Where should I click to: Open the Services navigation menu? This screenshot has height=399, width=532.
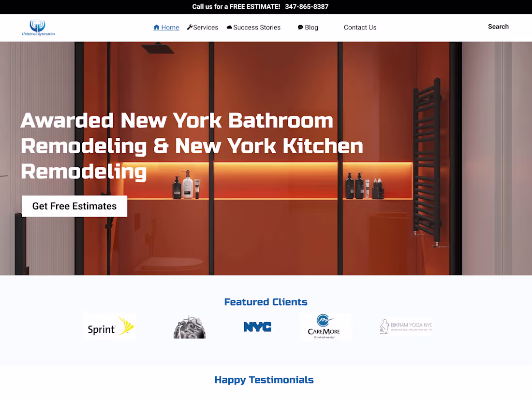tap(206, 27)
